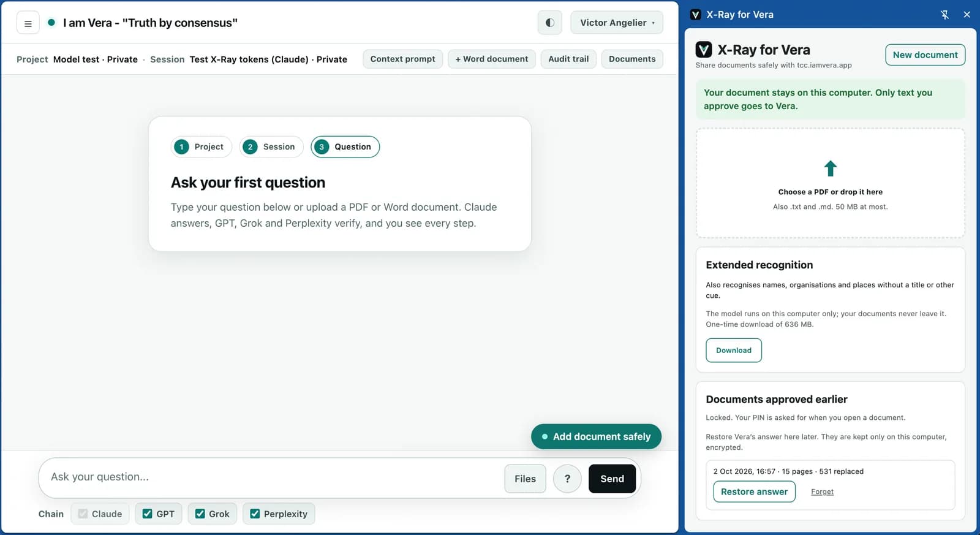
Task: Toggle the Grok checkbox
Action: (200, 514)
